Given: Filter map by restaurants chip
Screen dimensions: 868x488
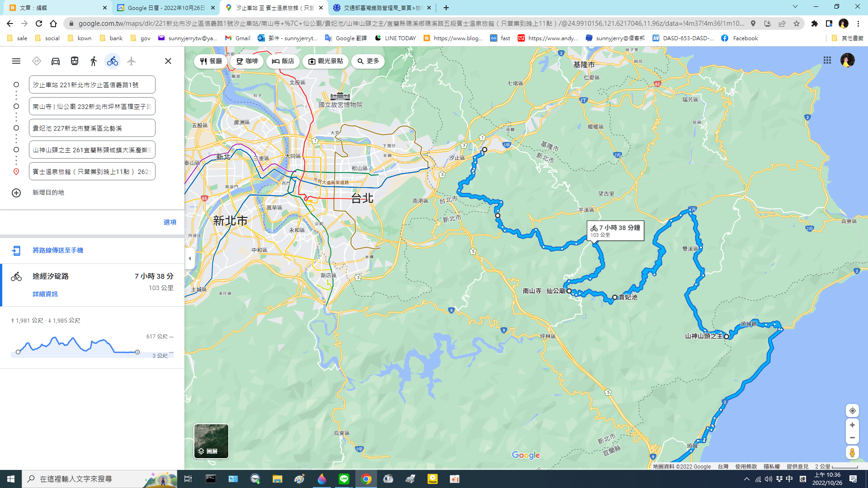Looking at the screenshot, I should [211, 61].
